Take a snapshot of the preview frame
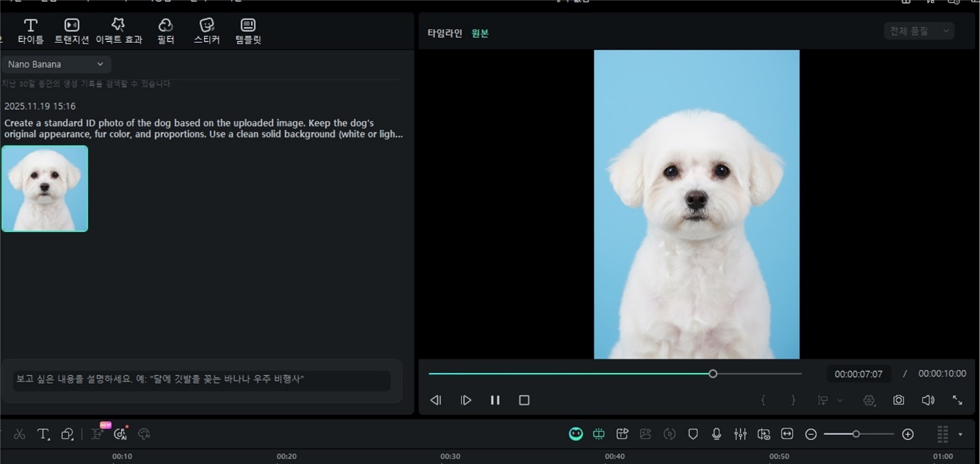This screenshot has height=464, width=980. coord(898,400)
